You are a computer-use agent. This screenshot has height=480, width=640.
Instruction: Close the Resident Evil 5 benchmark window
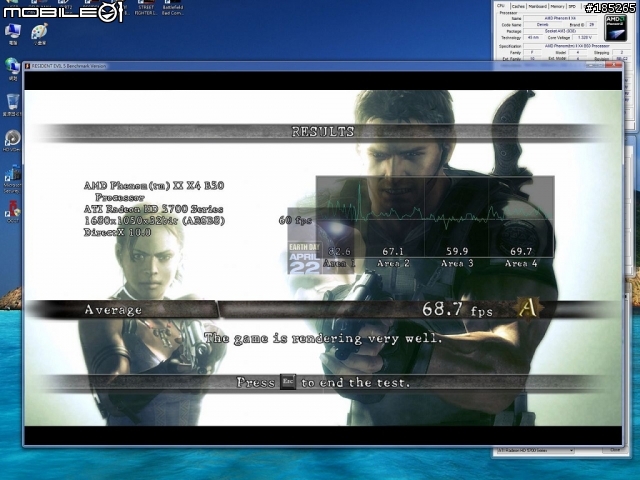click(x=613, y=65)
